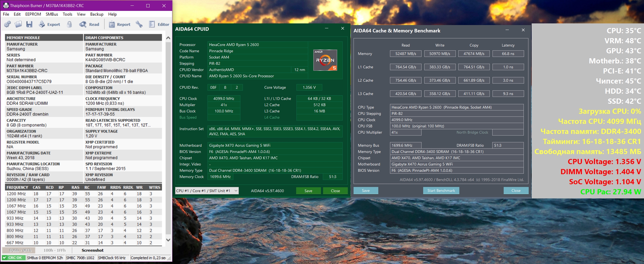
Task: Click the Memory Read field showing 52487 MB/s
Action: (406, 54)
